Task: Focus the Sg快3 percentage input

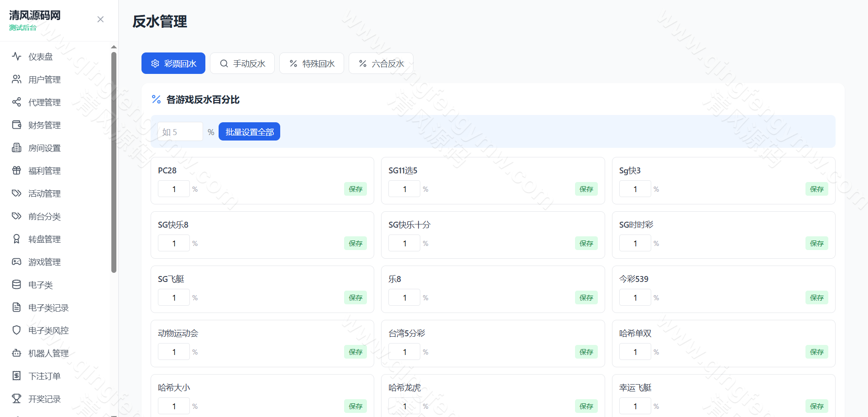Action: (x=635, y=189)
